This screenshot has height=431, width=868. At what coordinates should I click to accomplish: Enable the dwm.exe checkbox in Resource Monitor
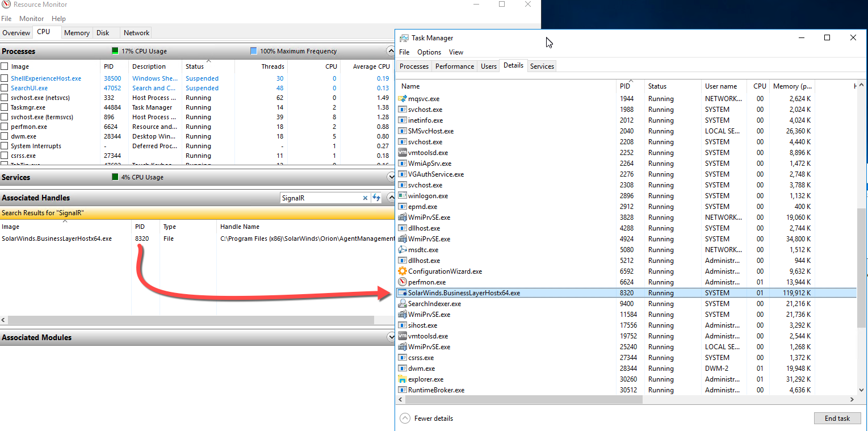pyautogui.click(x=5, y=136)
